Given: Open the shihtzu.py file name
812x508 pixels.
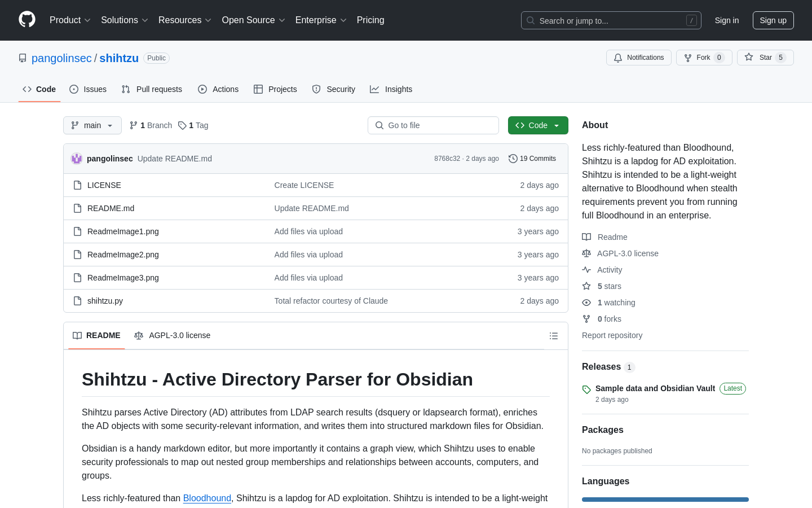Looking at the screenshot, I should 105,301.
